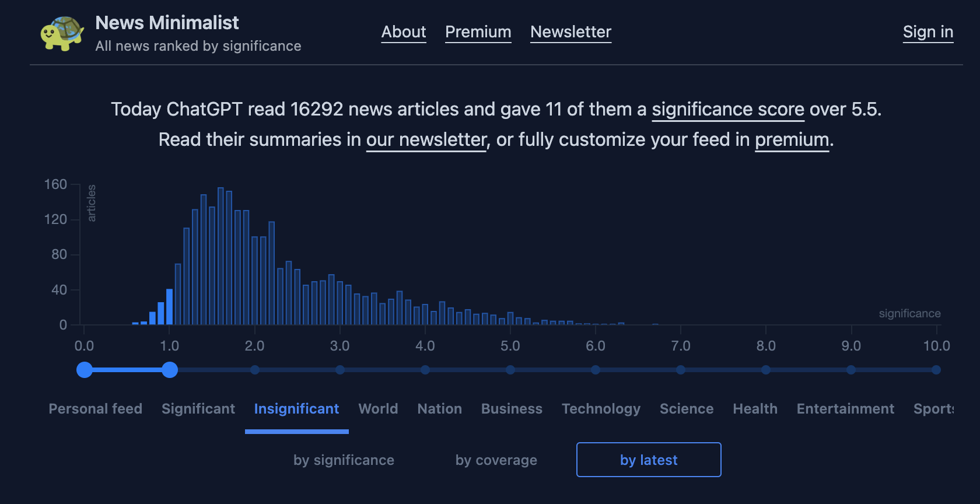The height and width of the screenshot is (504, 980).
Task: Click the slider tick mark at 8.0
Action: point(766,370)
